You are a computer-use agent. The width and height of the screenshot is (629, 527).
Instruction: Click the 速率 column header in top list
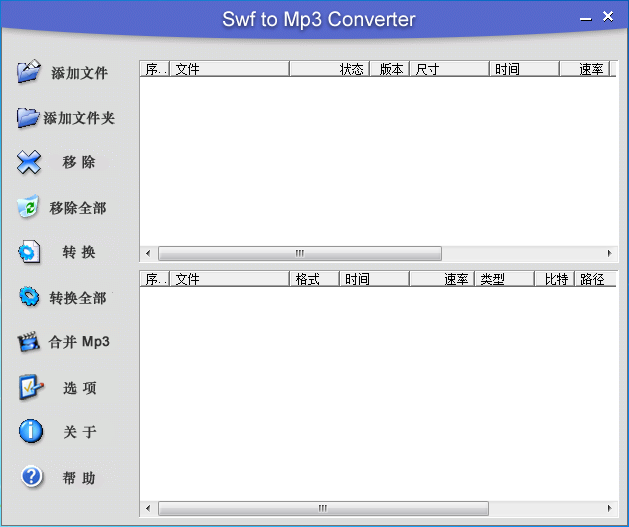[584, 69]
